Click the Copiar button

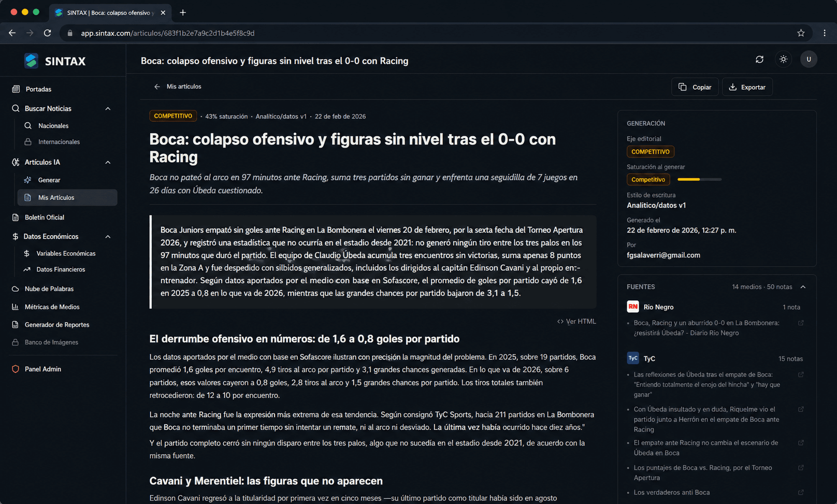695,87
